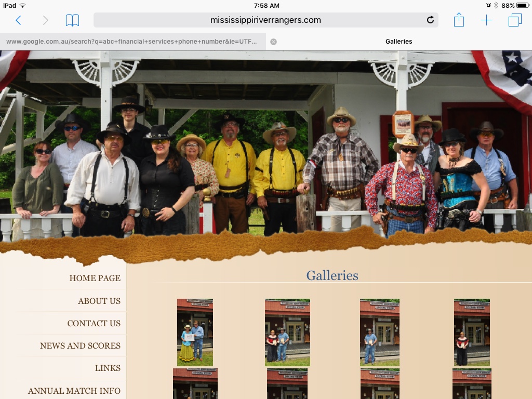532x399 pixels.
Task: Tap the Safari back arrow
Action: [x=18, y=20]
